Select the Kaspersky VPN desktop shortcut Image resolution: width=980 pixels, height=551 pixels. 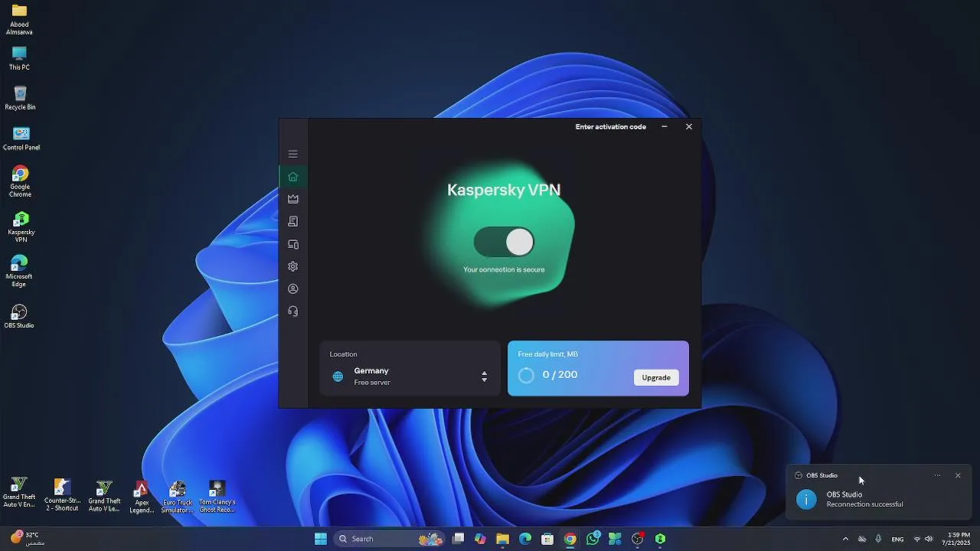point(21,227)
